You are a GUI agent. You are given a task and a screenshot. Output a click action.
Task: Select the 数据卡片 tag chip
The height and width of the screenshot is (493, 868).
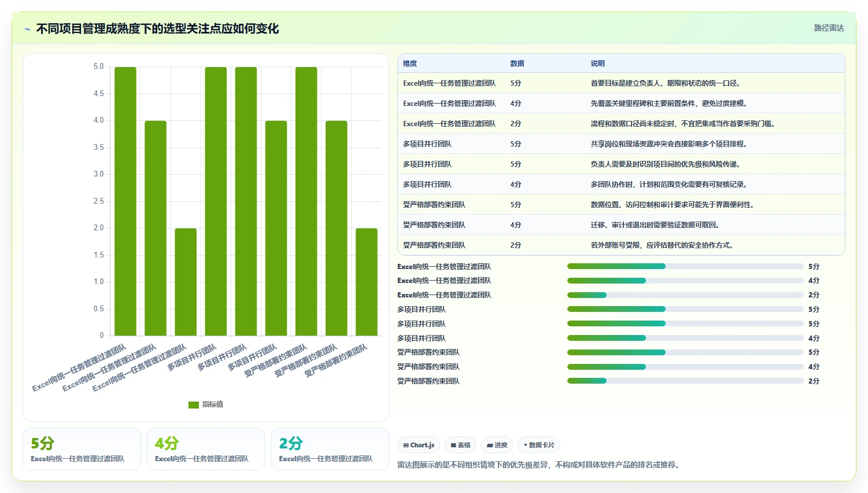[x=539, y=445]
